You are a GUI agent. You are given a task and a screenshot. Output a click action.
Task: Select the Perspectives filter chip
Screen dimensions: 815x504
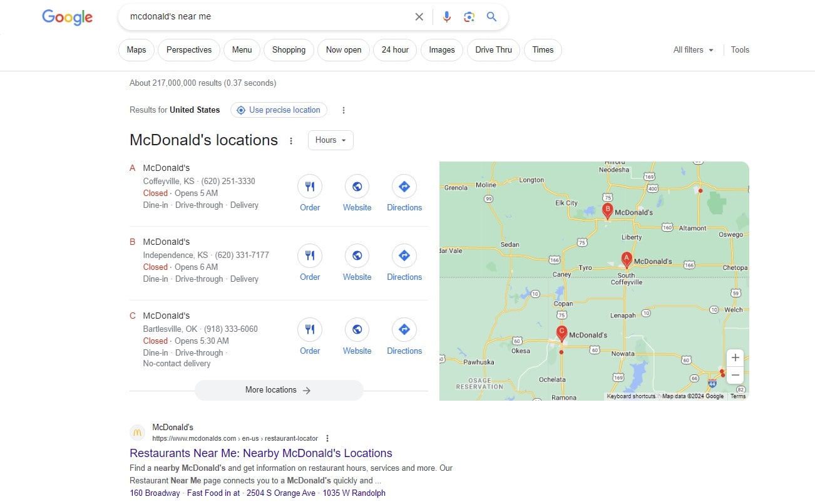coord(189,50)
